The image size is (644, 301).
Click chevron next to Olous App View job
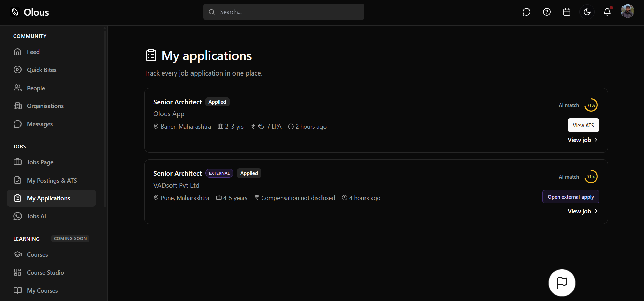coord(596,140)
